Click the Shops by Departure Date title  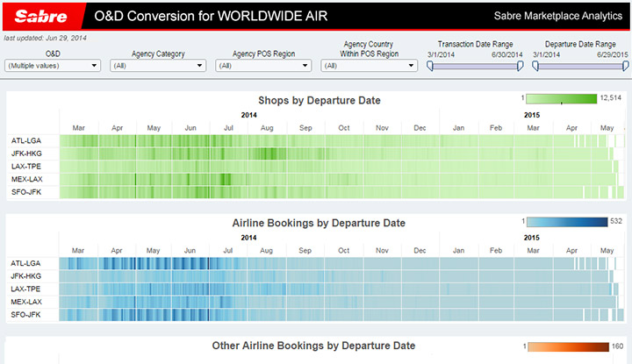click(x=320, y=101)
